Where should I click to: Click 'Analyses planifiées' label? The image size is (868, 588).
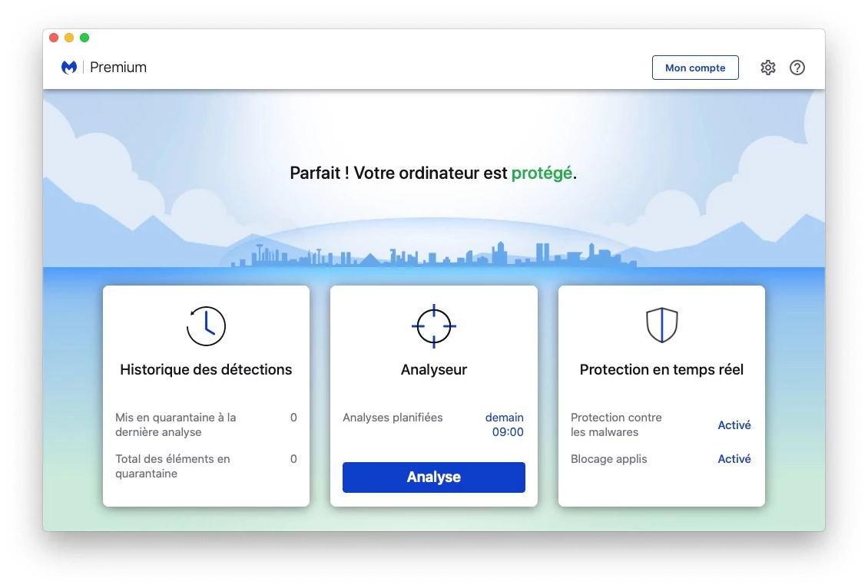click(x=393, y=418)
